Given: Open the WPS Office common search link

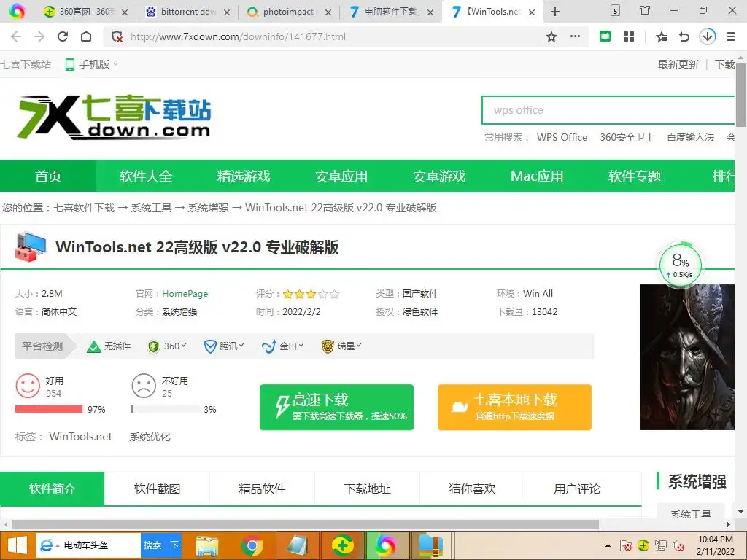Looking at the screenshot, I should [562, 137].
